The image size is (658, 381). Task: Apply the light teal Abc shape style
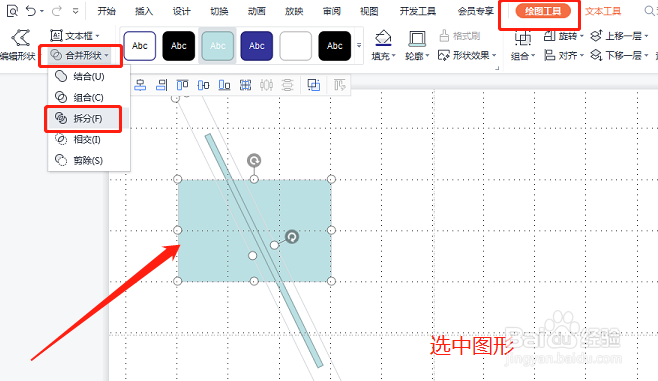218,46
